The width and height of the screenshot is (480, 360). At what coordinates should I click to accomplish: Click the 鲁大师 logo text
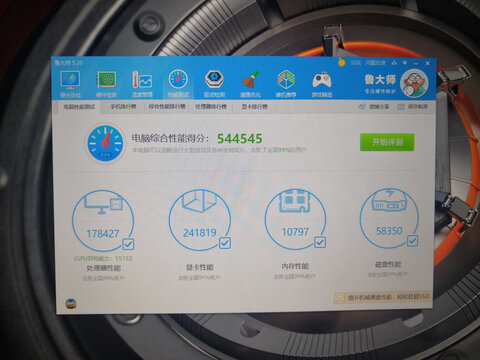[x=380, y=79]
